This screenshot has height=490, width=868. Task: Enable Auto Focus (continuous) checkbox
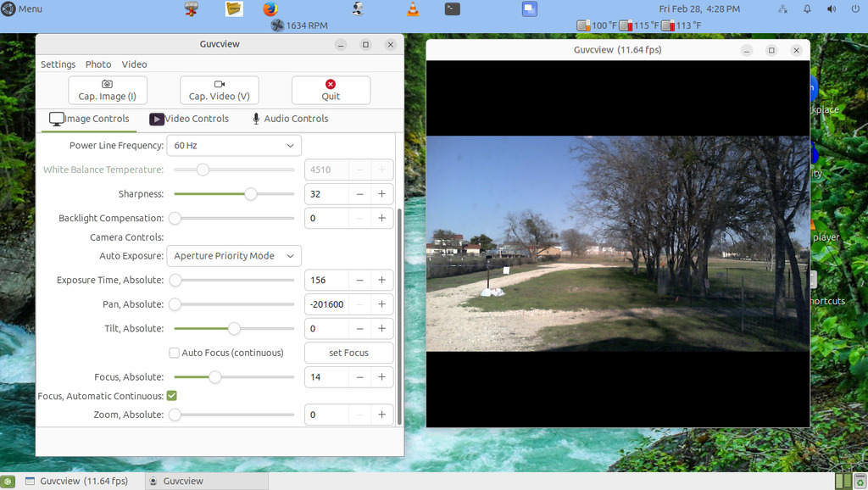[175, 353]
